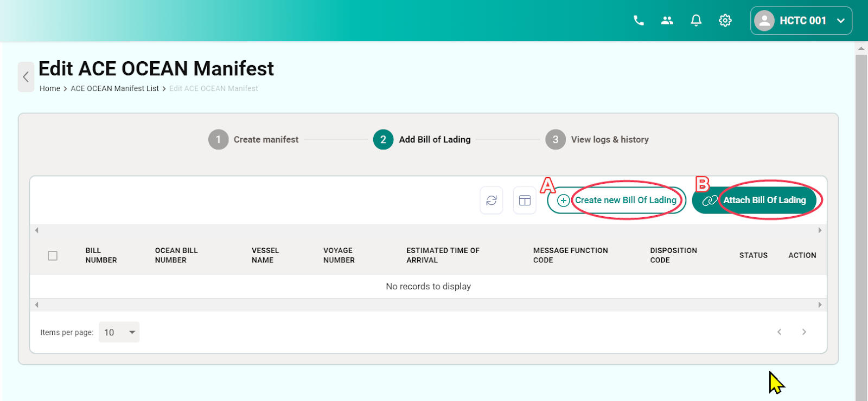Click Create new Bill Of Lading button
The height and width of the screenshot is (401, 868).
(x=616, y=200)
